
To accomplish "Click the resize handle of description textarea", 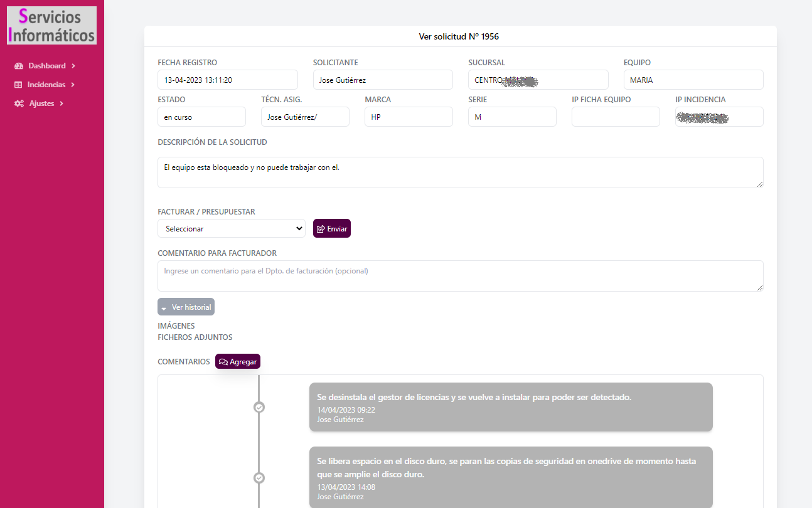I will click(760, 184).
